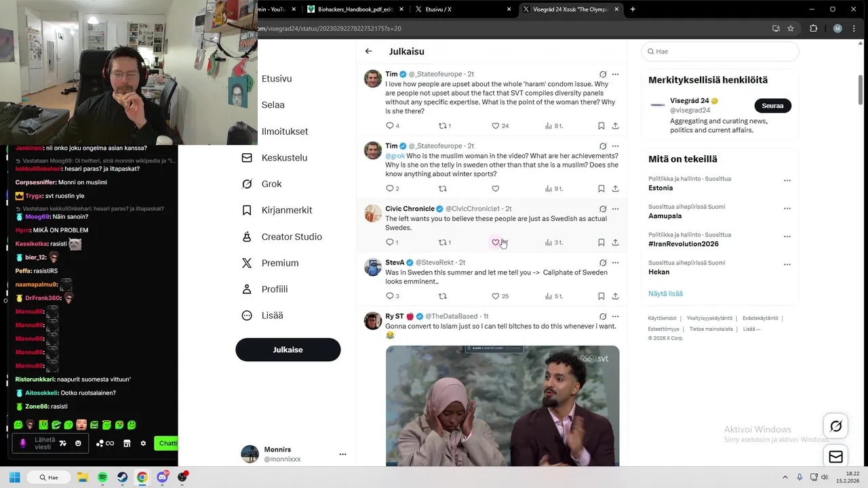Follow Visegrád 24 with Seuraa button

pyautogui.click(x=772, y=106)
